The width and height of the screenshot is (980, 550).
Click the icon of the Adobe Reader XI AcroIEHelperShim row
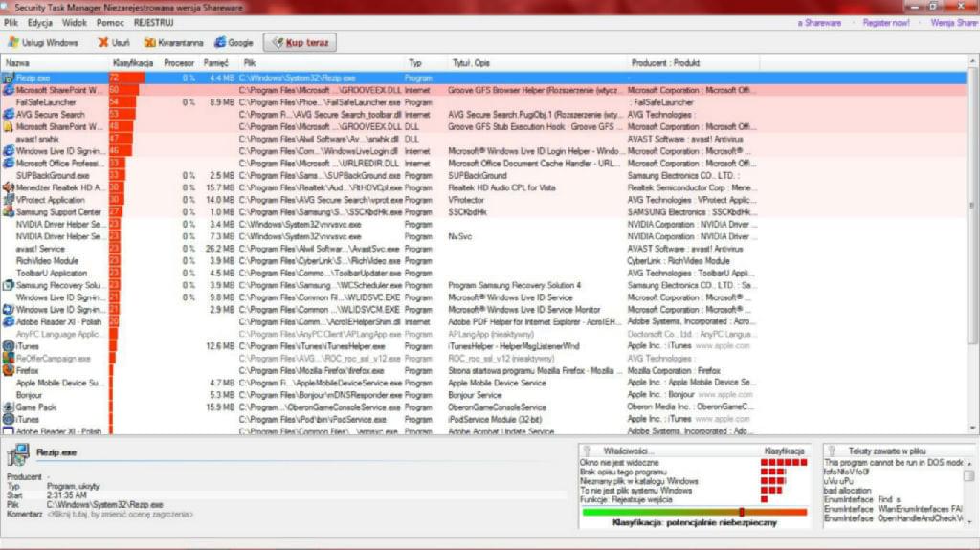8,322
